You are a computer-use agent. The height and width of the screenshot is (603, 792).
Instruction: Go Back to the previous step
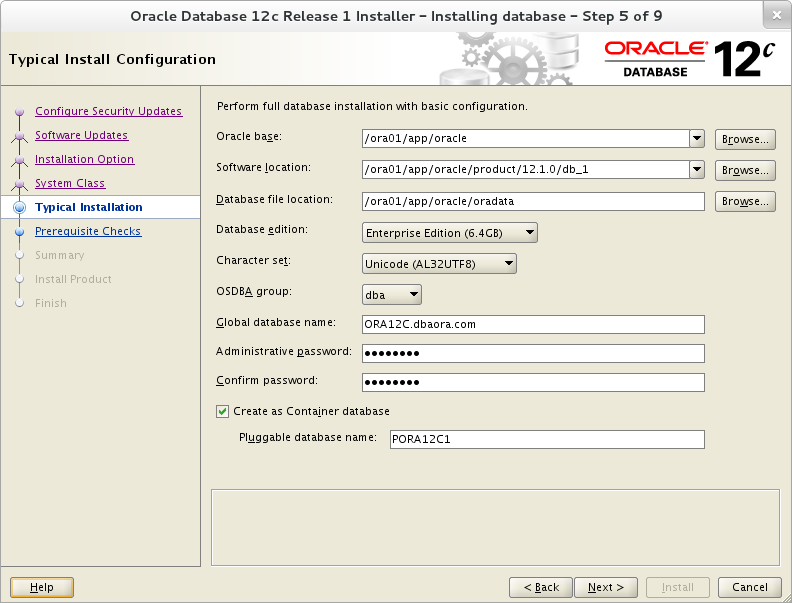pyautogui.click(x=541, y=587)
